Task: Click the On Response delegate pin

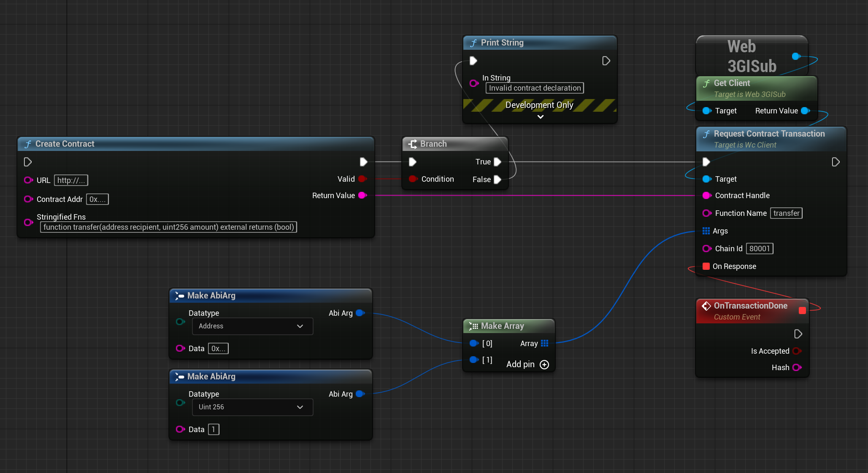Action: [706, 266]
